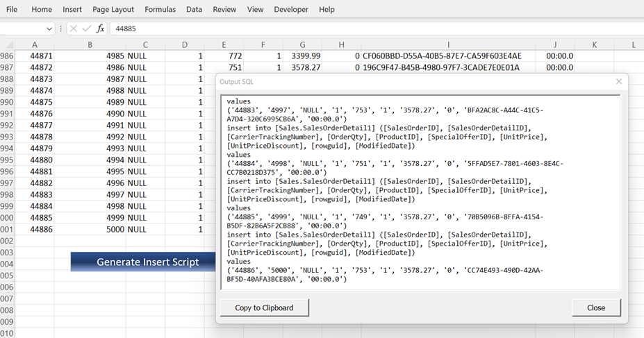Cancel formula entry with the X icon
The height and width of the screenshot is (338, 644).
(x=74, y=28)
